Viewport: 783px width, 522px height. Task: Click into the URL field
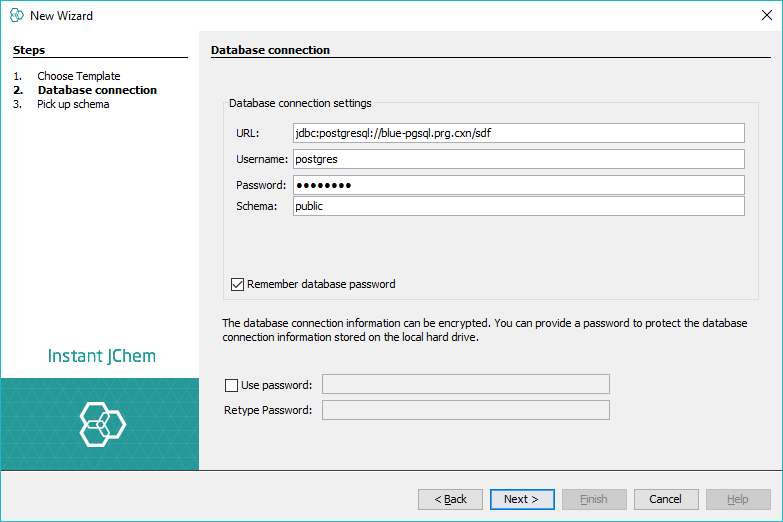pyautogui.click(x=518, y=133)
